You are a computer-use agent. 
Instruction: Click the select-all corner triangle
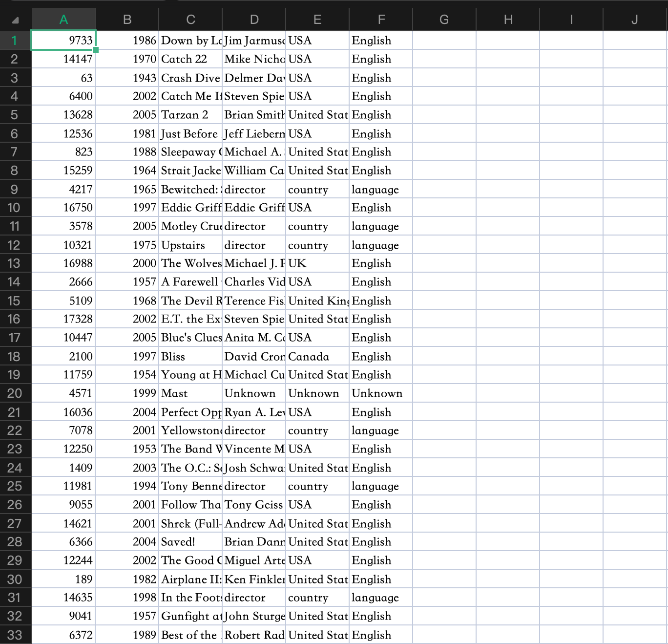15,20
